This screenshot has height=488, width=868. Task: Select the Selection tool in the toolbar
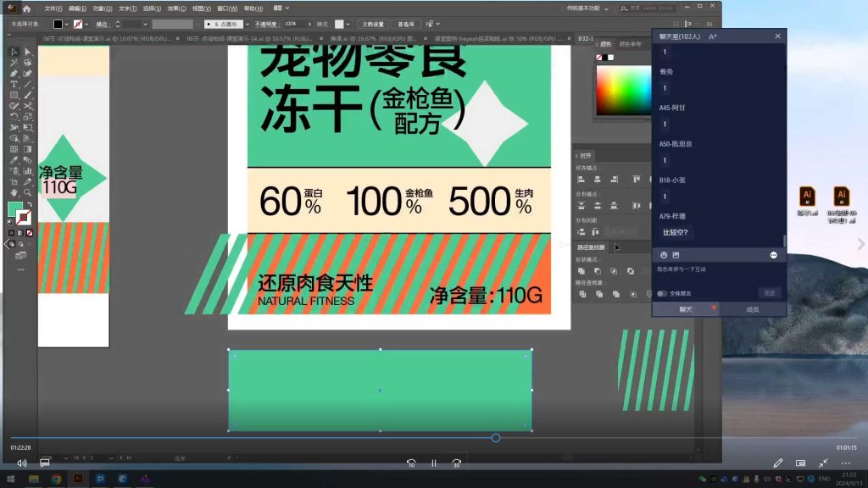(x=12, y=51)
